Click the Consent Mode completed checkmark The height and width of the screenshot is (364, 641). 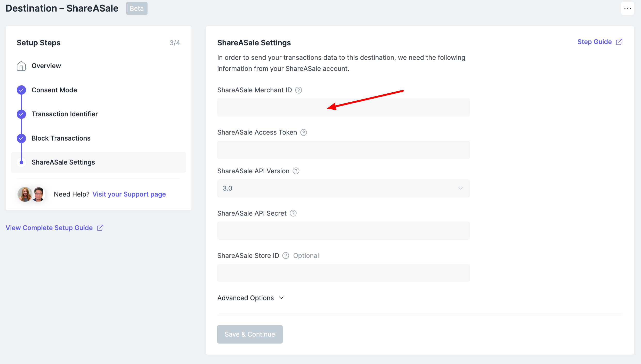[21, 90]
